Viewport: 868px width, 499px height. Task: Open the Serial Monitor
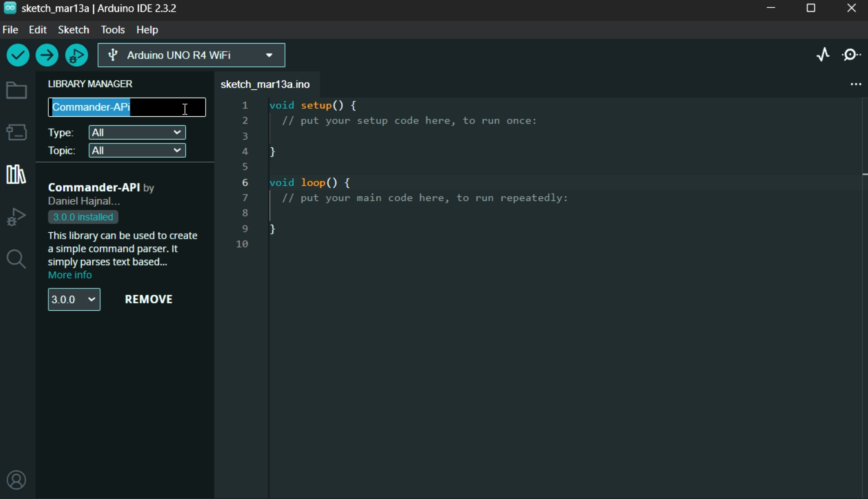pos(851,54)
